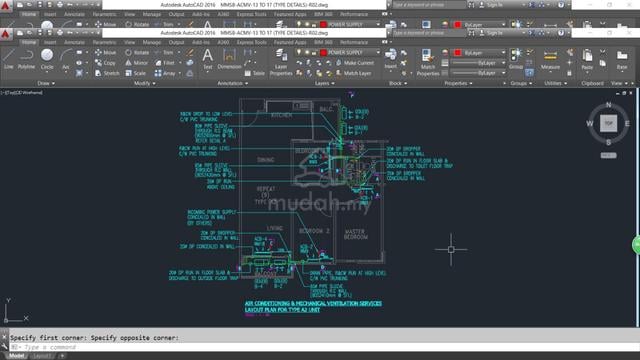
Task: Insert a Table from Annotation panel
Action: (255, 73)
